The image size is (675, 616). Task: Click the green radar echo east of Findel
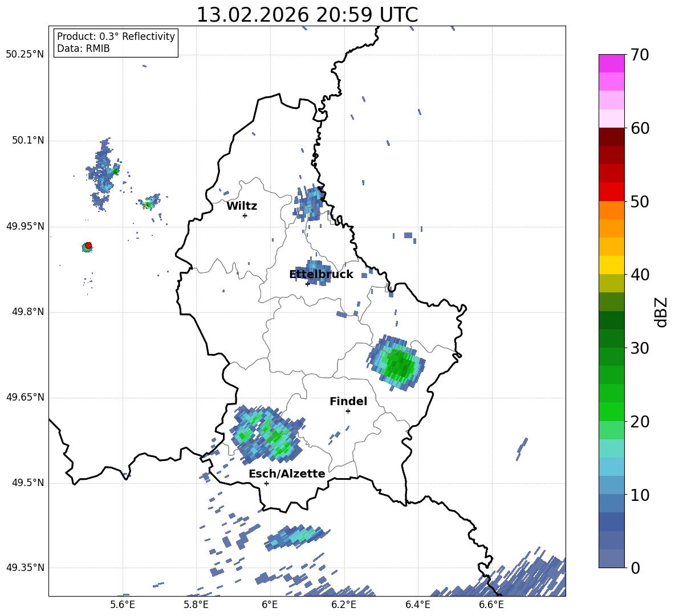pyautogui.click(x=396, y=363)
